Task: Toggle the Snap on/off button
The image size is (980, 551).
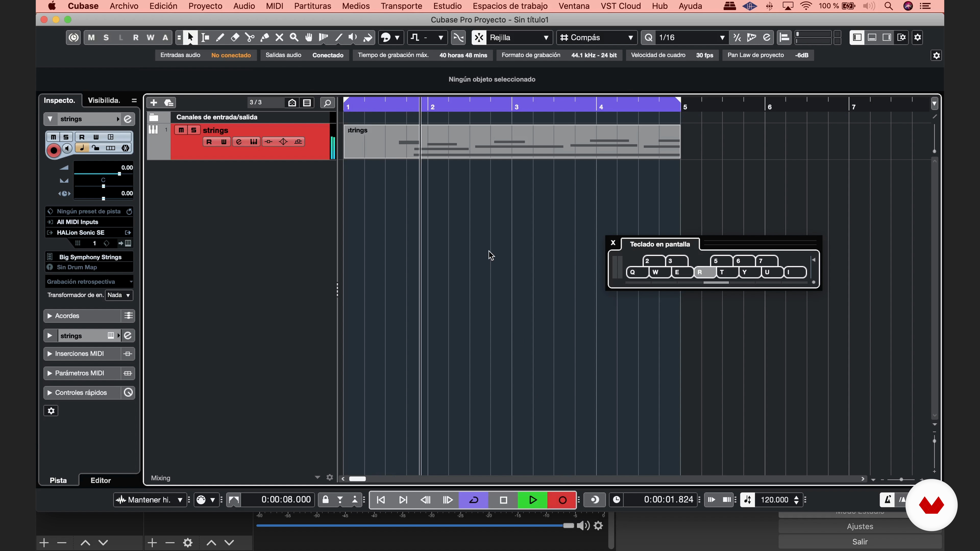Action: click(479, 37)
